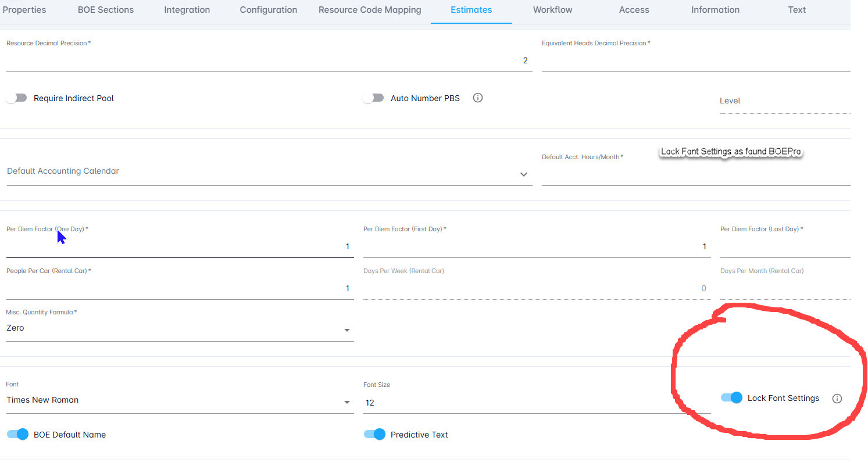Viewport: 868px width, 466px height.
Task: Go to the Information tab
Action: [x=716, y=10]
